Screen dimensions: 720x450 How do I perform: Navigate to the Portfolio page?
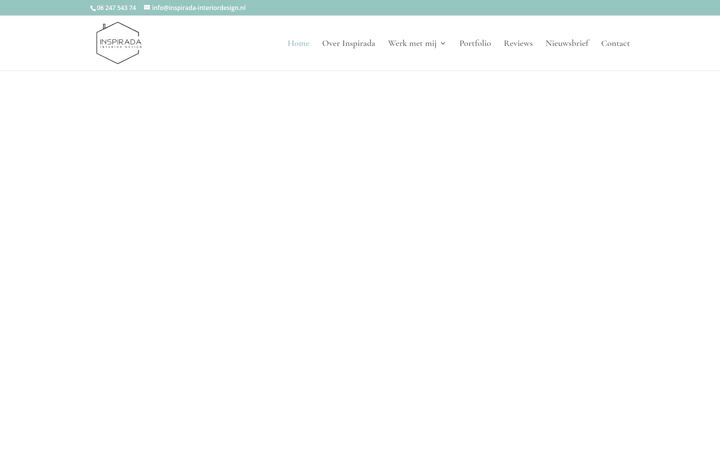[x=475, y=43]
